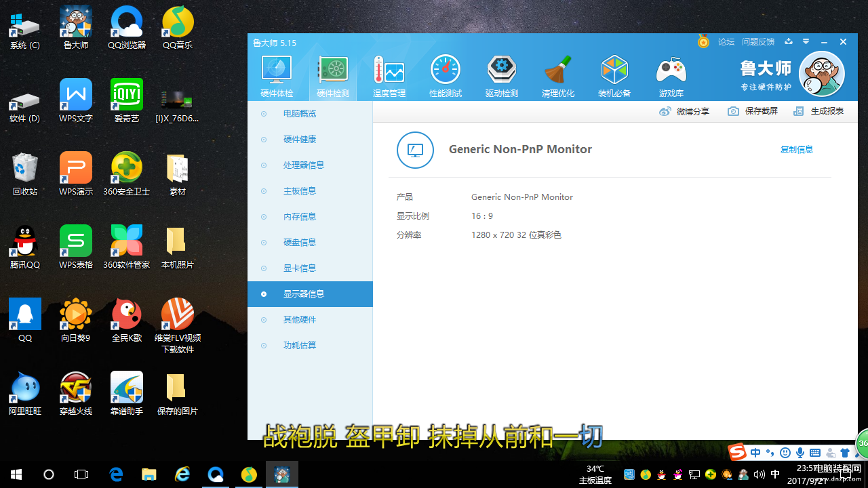
Task: Open 清理优化 cleanup optimization
Action: [558, 77]
